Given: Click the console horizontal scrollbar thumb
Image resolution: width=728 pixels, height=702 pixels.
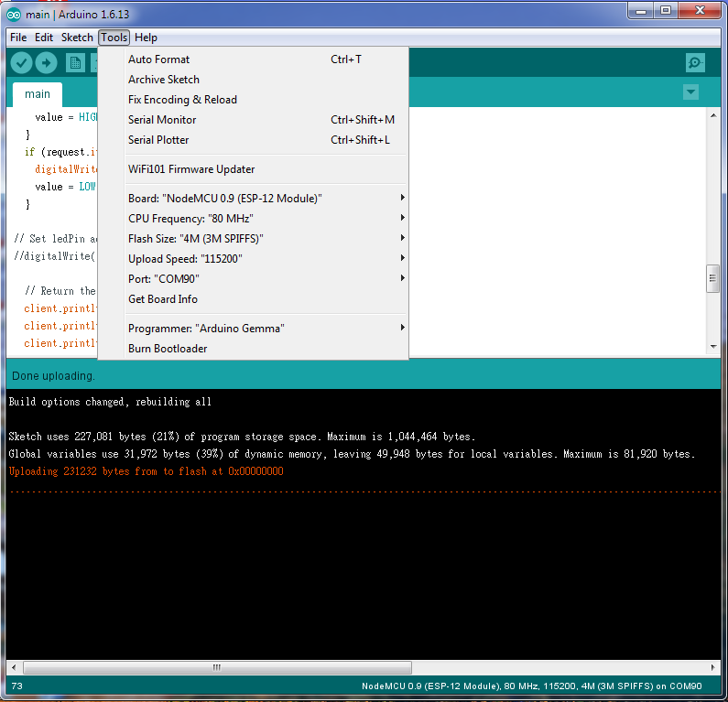Looking at the screenshot, I should tap(216, 667).
